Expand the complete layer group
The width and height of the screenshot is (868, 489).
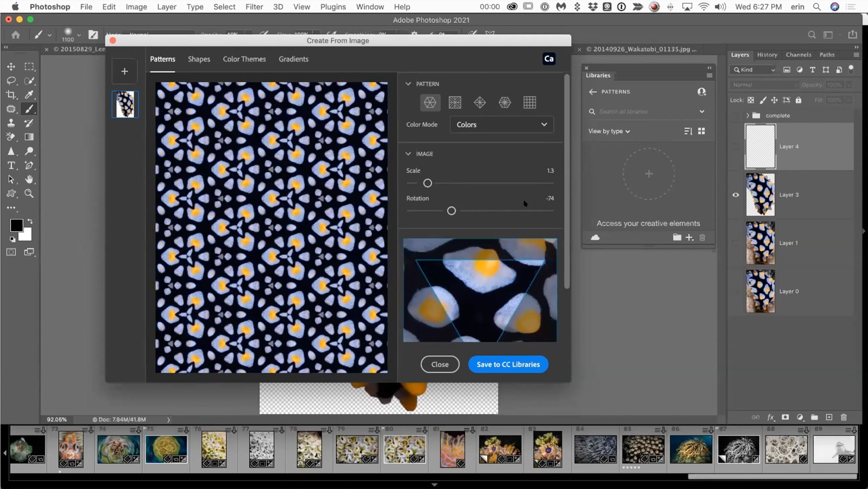[x=747, y=115]
